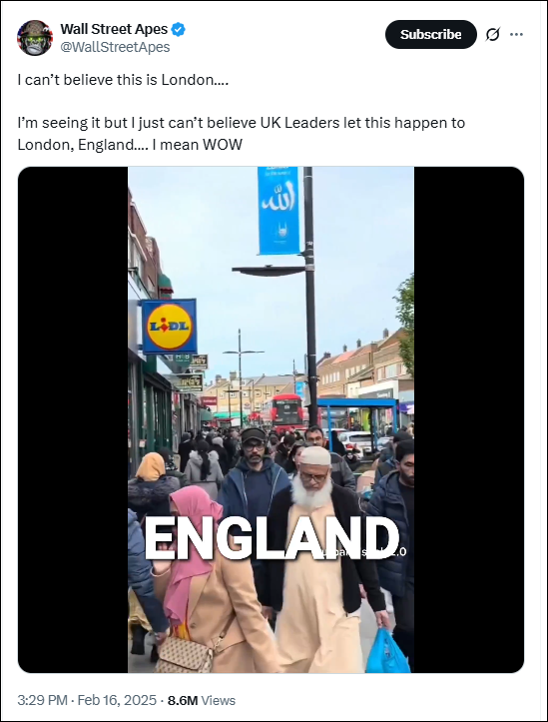The image size is (548, 722).
Task: Click the Subscribe button
Action: pos(431,35)
